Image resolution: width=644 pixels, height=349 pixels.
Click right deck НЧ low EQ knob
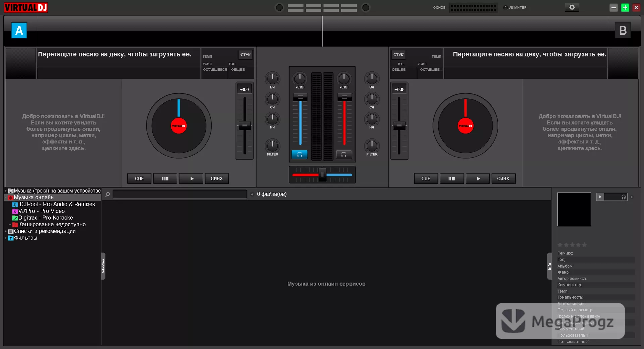372,119
